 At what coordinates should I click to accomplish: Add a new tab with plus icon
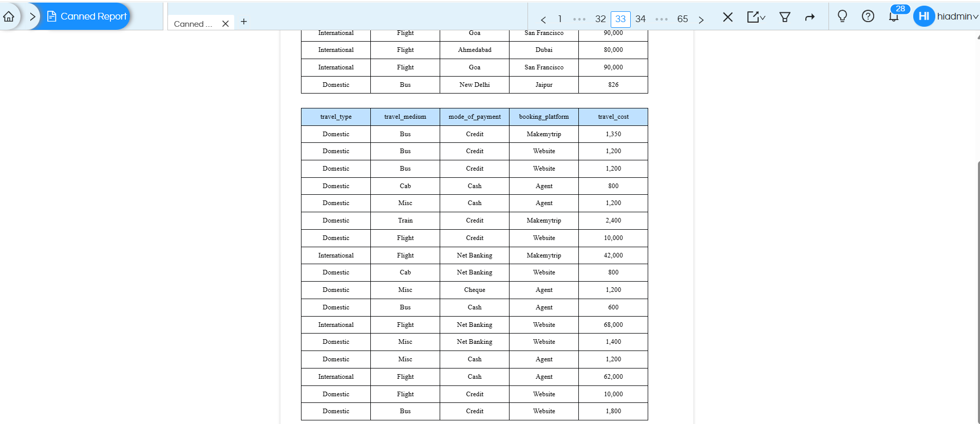[x=244, y=22]
